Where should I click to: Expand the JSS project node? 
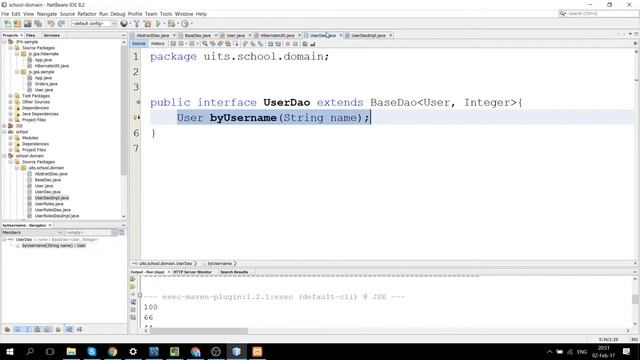coord(4,126)
